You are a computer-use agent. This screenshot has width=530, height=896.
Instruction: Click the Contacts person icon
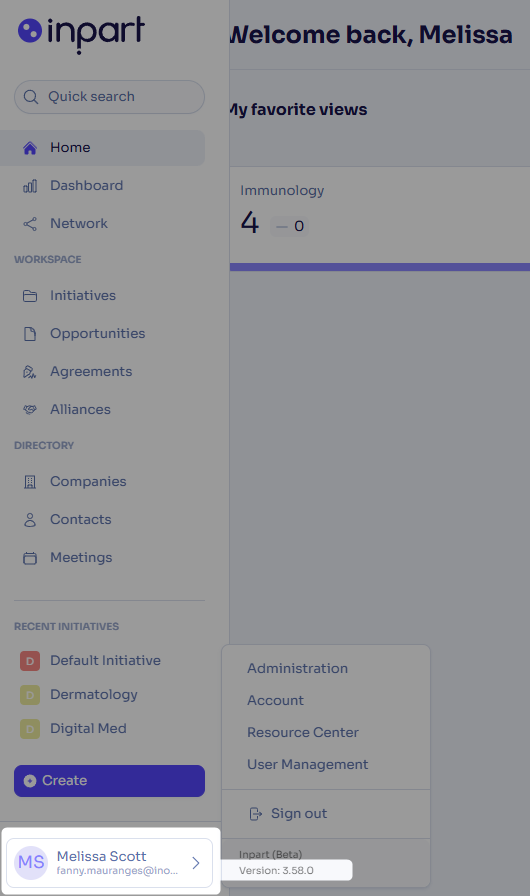[30, 520]
